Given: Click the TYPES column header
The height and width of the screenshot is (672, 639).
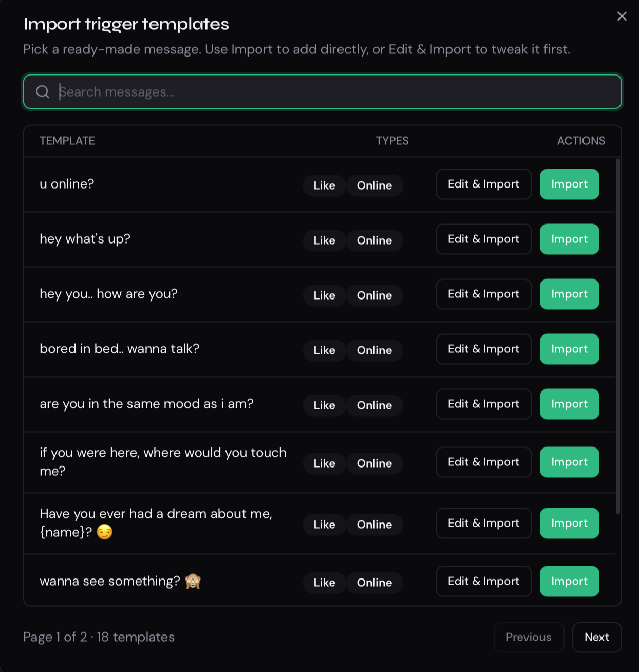Looking at the screenshot, I should (x=392, y=141).
